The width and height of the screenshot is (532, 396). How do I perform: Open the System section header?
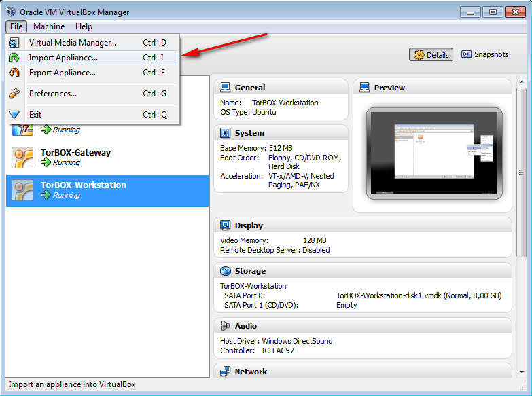click(281, 133)
